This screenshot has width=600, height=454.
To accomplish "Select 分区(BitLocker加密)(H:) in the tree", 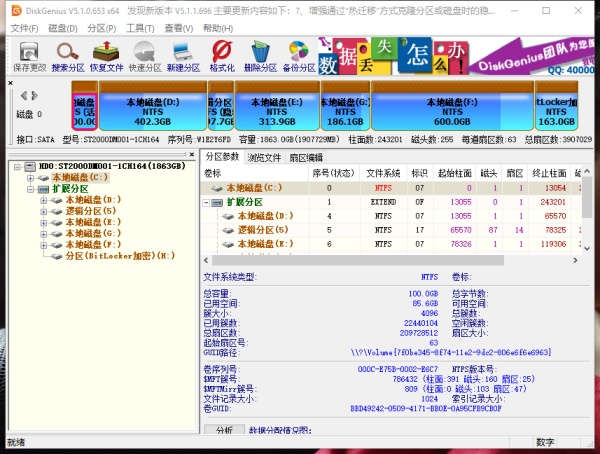I will 120,256.
